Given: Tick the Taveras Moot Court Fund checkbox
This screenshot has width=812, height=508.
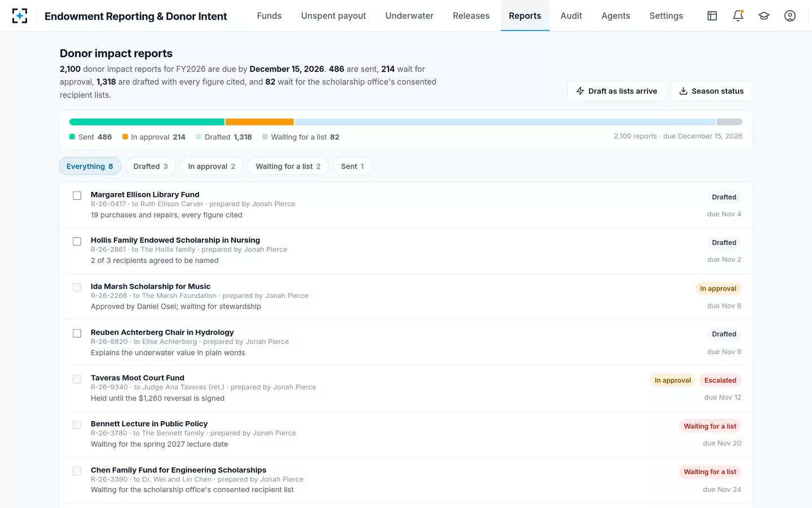Looking at the screenshot, I should [77, 379].
